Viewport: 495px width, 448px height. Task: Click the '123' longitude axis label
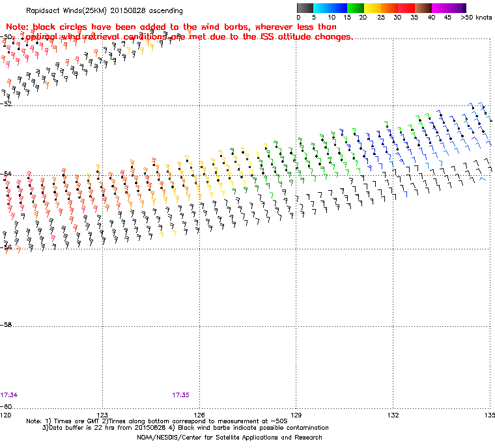(102, 415)
